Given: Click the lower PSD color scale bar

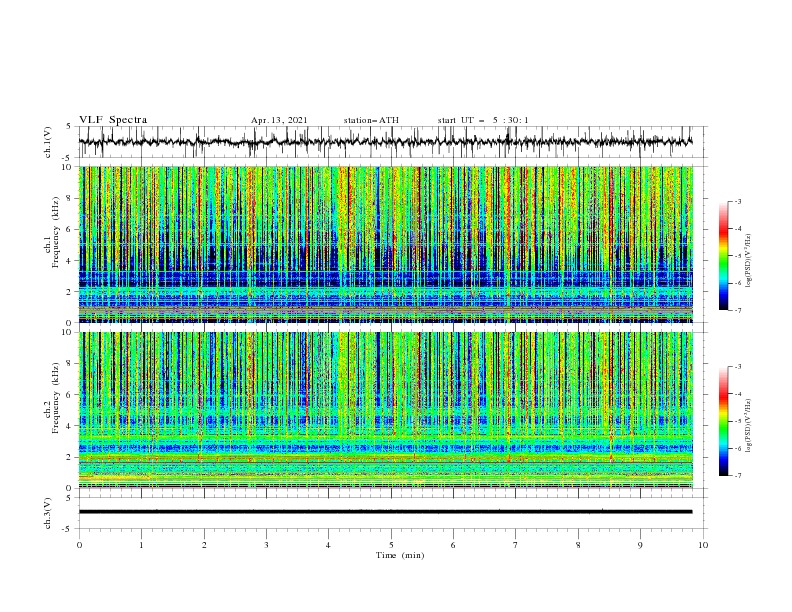Looking at the screenshot, I should pyautogui.click(x=723, y=421).
